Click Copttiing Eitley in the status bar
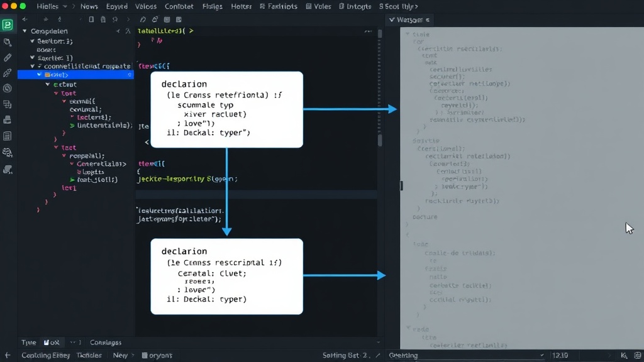 point(45,356)
